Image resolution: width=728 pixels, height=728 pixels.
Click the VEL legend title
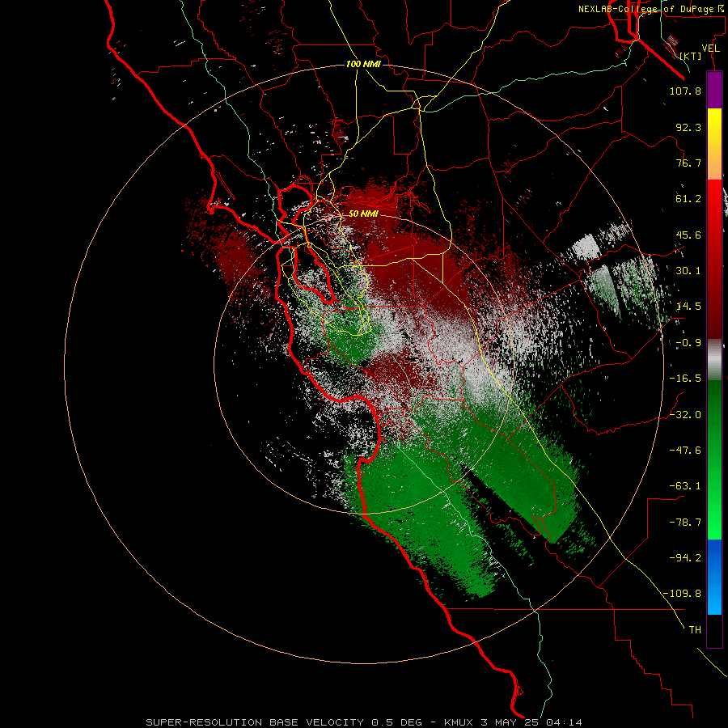(710, 49)
